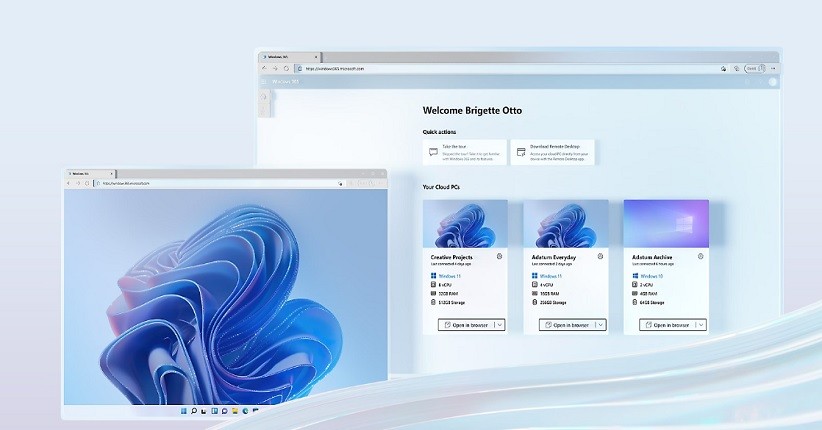Reload page in the large browser window
Screen dimensions: 822x430
[x=286, y=68]
